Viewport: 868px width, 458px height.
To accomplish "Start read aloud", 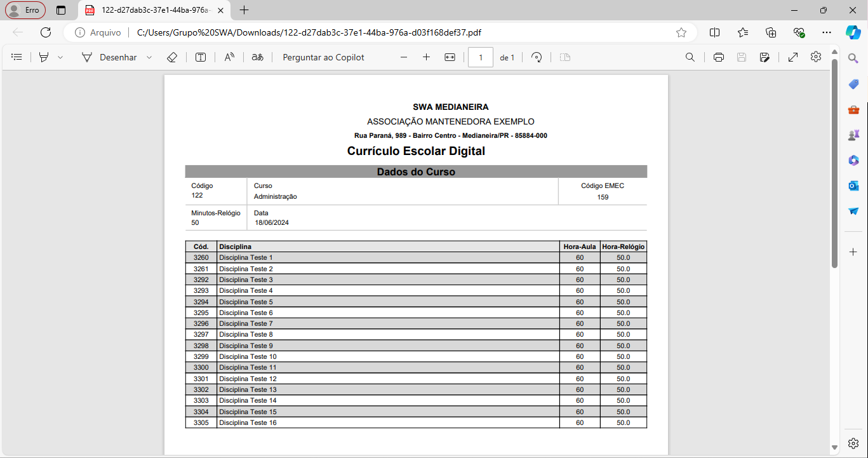I will pyautogui.click(x=229, y=57).
